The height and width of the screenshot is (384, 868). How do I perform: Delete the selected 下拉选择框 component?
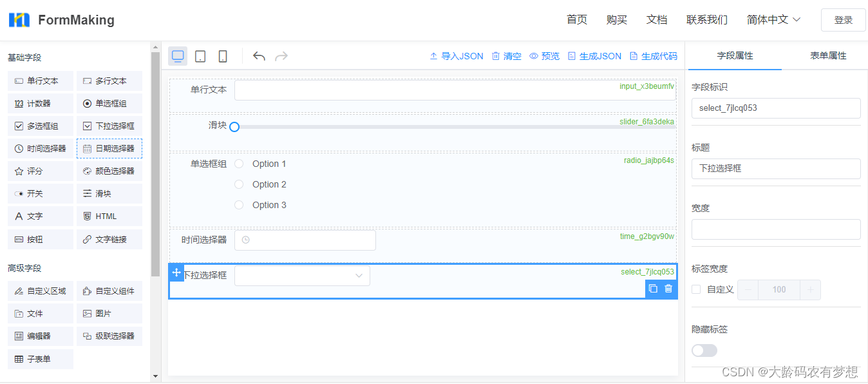(x=668, y=289)
